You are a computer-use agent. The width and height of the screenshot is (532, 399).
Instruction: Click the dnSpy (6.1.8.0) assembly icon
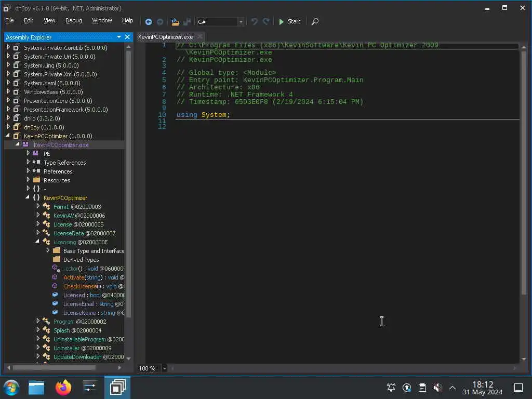tap(17, 127)
